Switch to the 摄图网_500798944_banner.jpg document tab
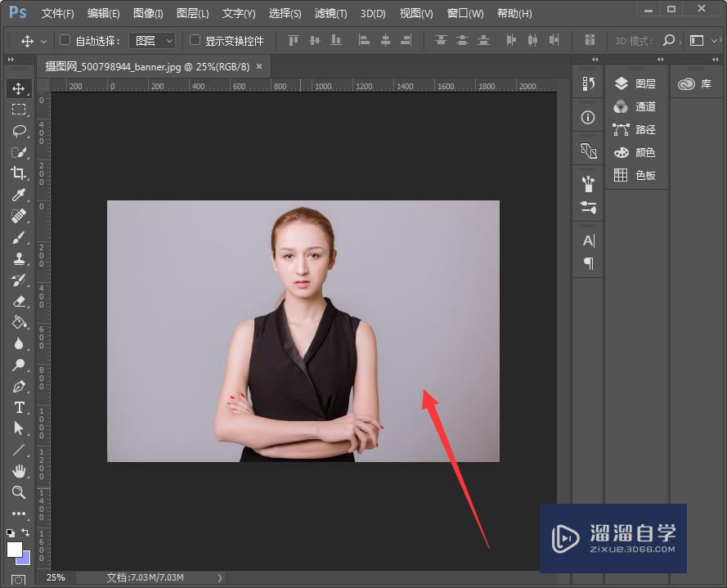727x588 pixels. (x=147, y=66)
